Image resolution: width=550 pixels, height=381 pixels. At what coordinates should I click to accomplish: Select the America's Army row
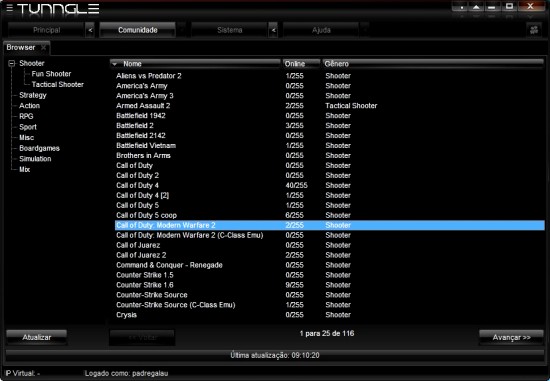329,86
